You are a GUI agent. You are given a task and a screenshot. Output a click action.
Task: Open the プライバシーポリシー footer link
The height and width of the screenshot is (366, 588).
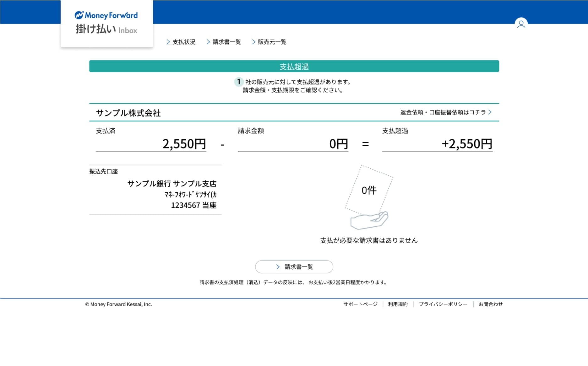click(x=443, y=304)
